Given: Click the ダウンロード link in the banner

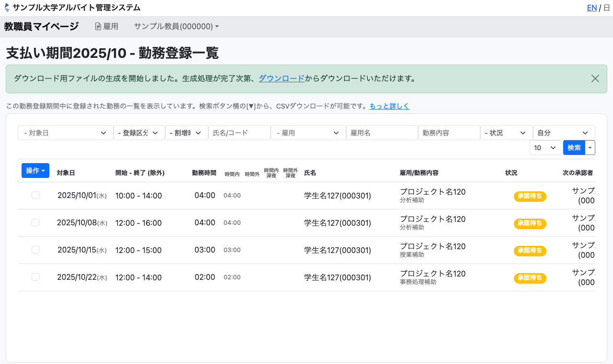Looking at the screenshot, I should tap(281, 78).
